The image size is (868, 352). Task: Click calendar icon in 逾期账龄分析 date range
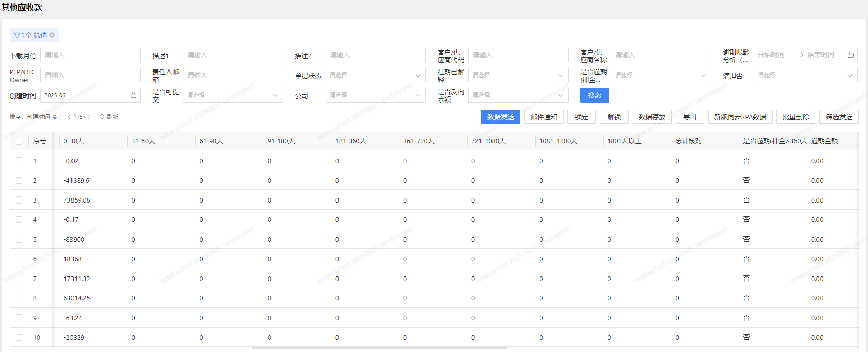point(850,55)
